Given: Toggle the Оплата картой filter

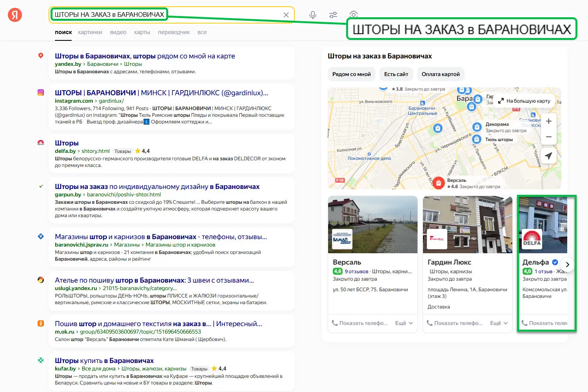Looking at the screenshot, I should (x=441, y=74).
